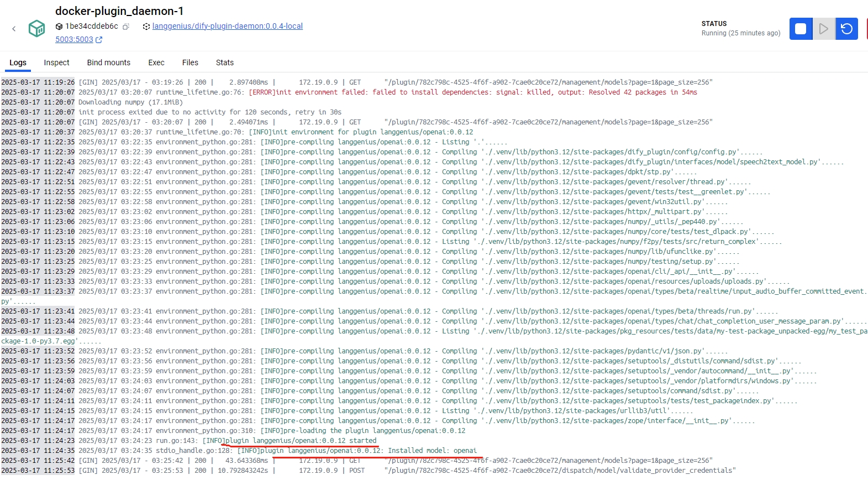Screen dimensions: 868x480
Task: Click the log line listing site-packages/urllib3/util
Action: pyautogui.click(x=347, y=411)
